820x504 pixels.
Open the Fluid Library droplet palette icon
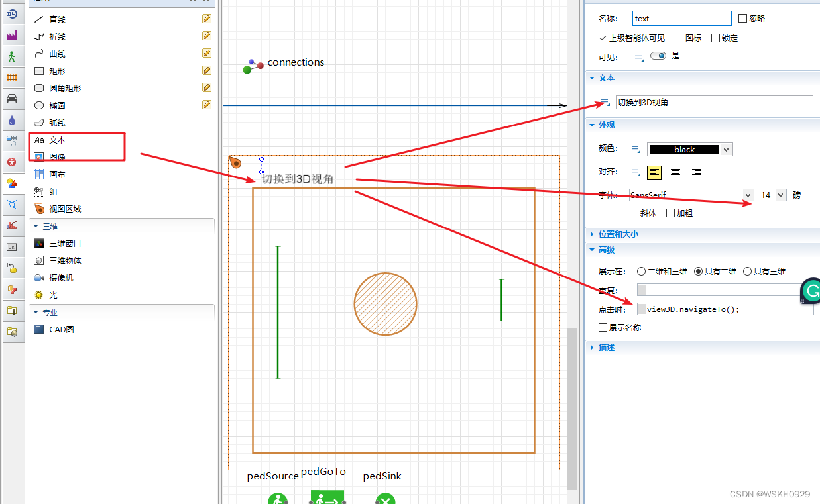click(x=13, y=120)
